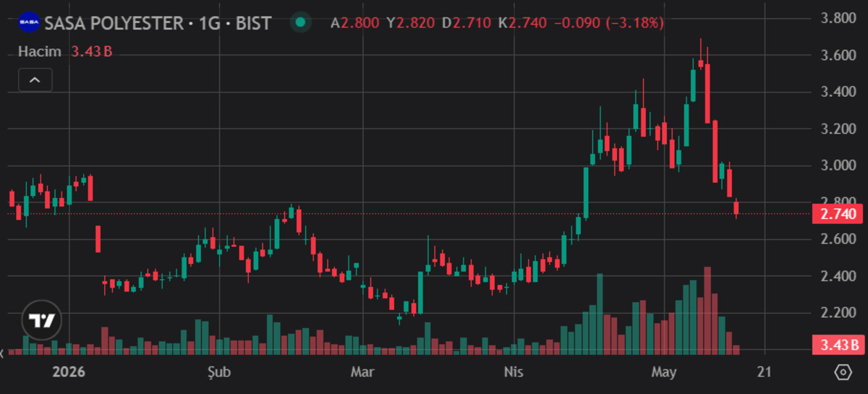Click the 2.600 price axis label
868x394 pixels.
pyautogui.click(x=839, y=239)
